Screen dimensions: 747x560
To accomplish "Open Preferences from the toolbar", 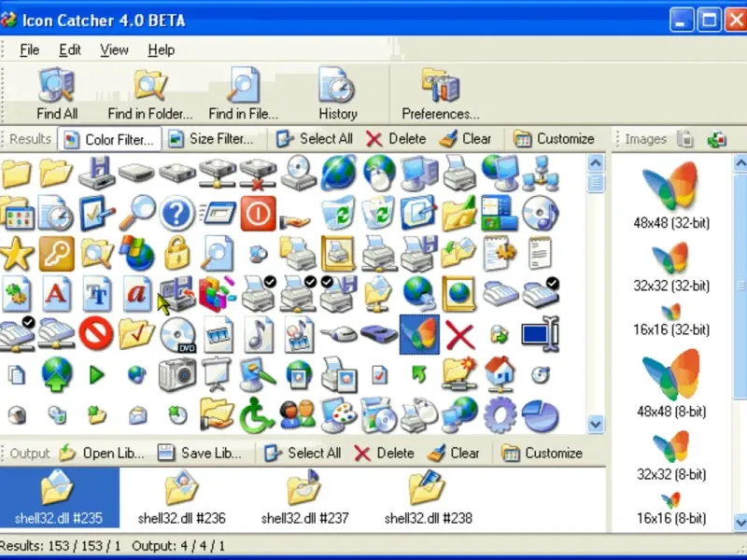I will 440,94.
